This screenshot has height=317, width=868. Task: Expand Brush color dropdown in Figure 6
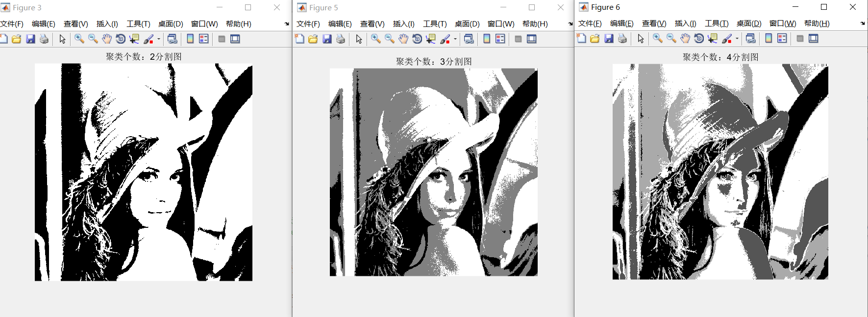pos(737,38)
